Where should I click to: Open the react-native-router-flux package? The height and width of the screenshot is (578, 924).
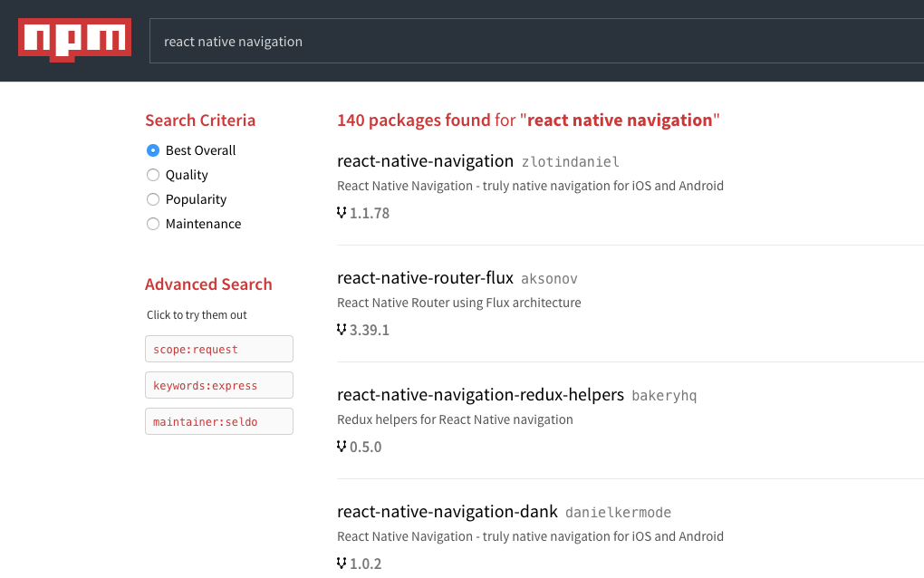click(425, 277)
